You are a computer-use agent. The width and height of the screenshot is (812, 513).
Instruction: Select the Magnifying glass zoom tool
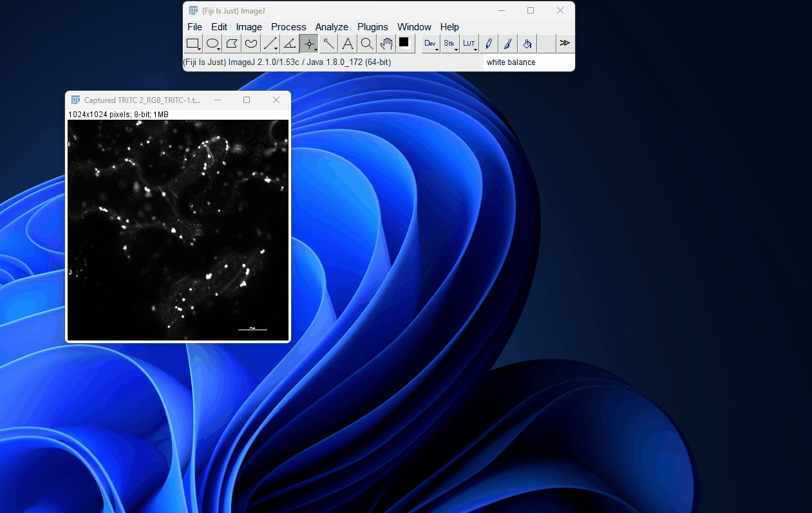point(367,44)
